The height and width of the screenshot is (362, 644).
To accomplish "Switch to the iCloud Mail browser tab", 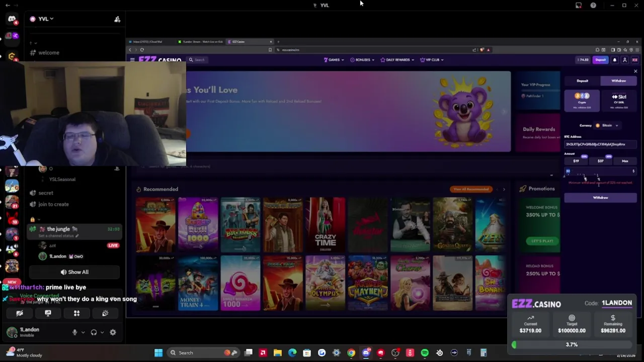I will tap(150, 42).
